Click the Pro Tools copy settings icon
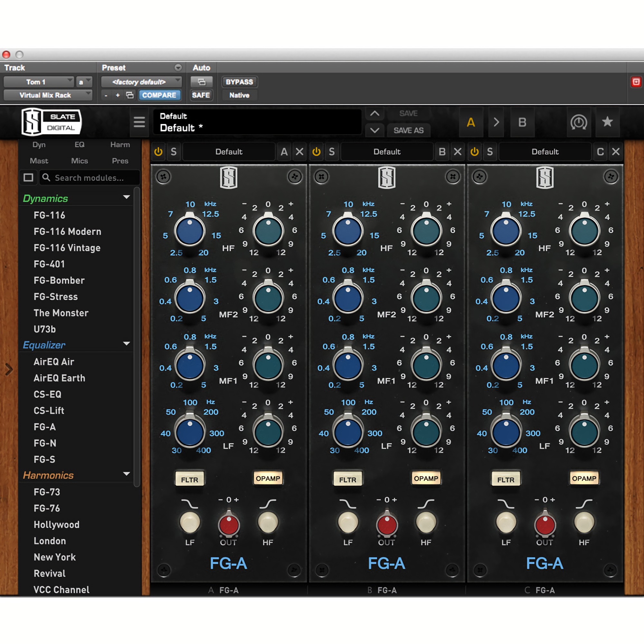 (x=130, y=95)
